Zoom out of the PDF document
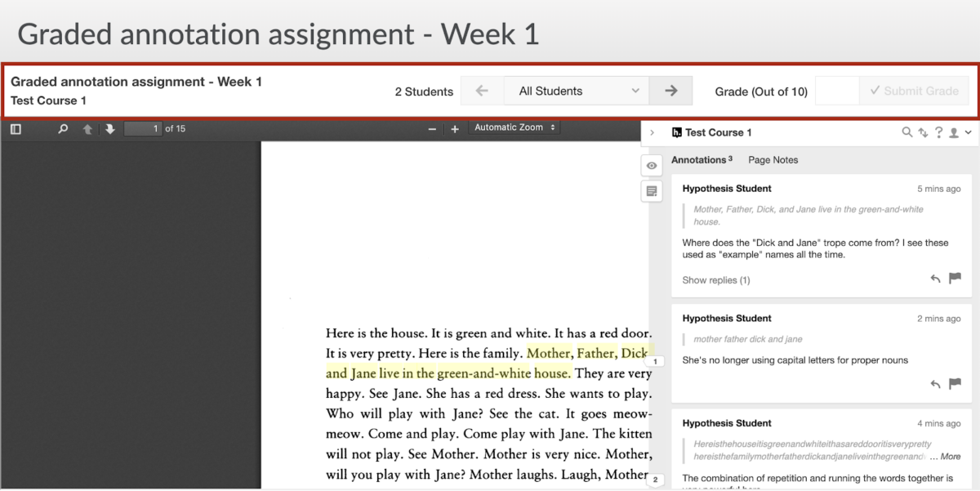This screenshot has width=980, height=491. point(432,129)
